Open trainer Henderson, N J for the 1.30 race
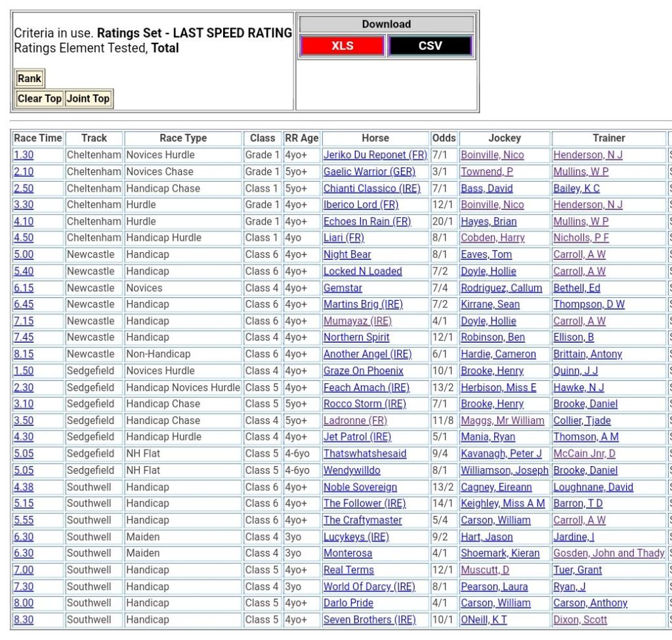 coord(587,155)
